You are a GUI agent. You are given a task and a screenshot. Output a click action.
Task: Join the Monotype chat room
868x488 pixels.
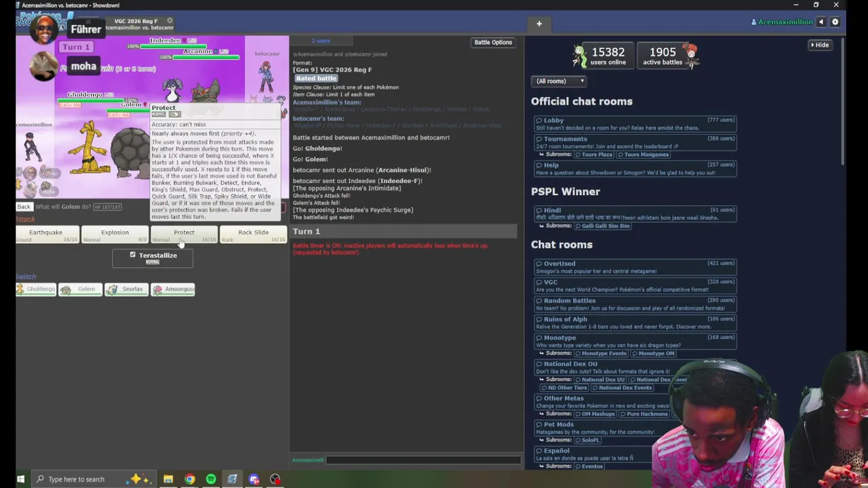(635, 341)
